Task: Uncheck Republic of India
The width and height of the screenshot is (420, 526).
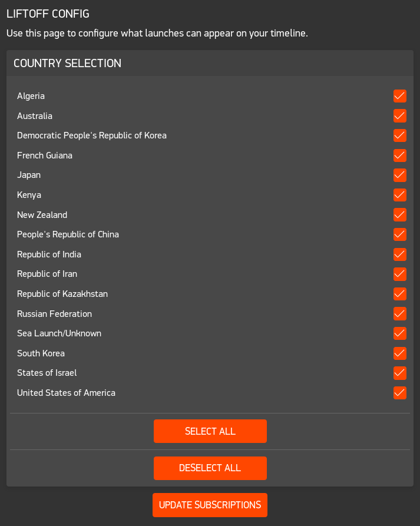Action: coord(399,254)
